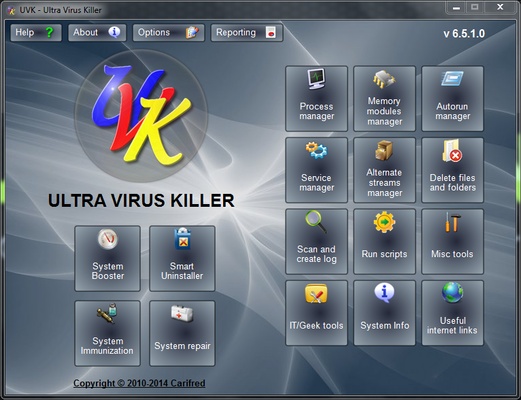Start Scan and create log
The height and width of the screenshot is (400, 521).
316,241
